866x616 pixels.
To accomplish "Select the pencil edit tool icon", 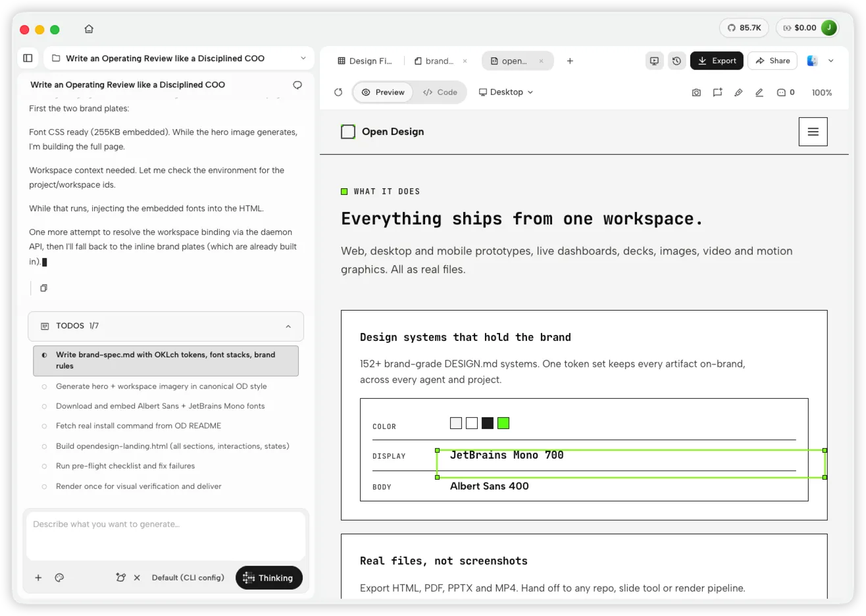I will pos(759,93).
